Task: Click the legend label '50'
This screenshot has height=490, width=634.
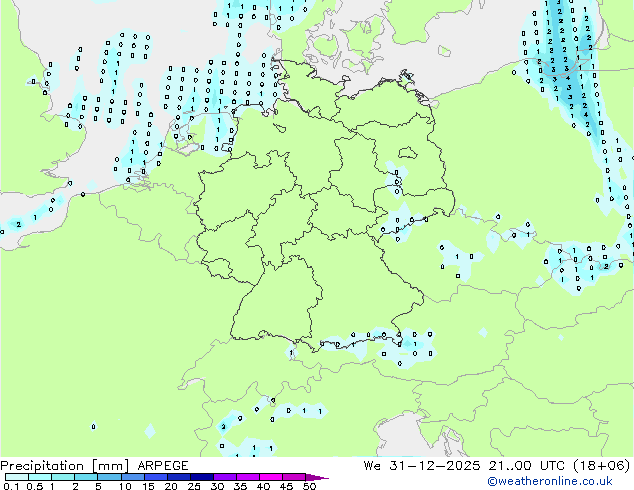Action: click(310, 486)
